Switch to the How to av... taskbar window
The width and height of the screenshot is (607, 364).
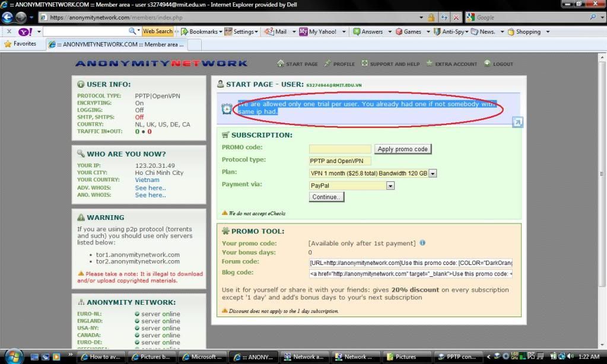pyautogui.click(x=102, y=357)
